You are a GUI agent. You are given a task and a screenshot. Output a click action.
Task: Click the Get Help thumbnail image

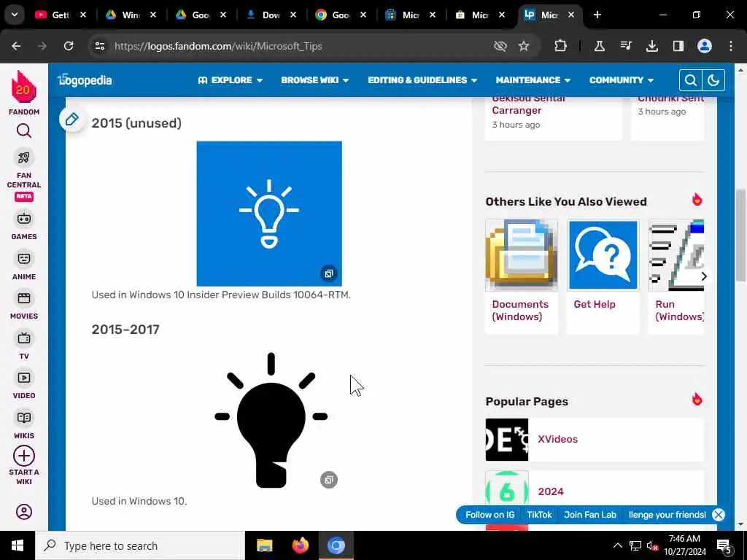pos(603,255)
